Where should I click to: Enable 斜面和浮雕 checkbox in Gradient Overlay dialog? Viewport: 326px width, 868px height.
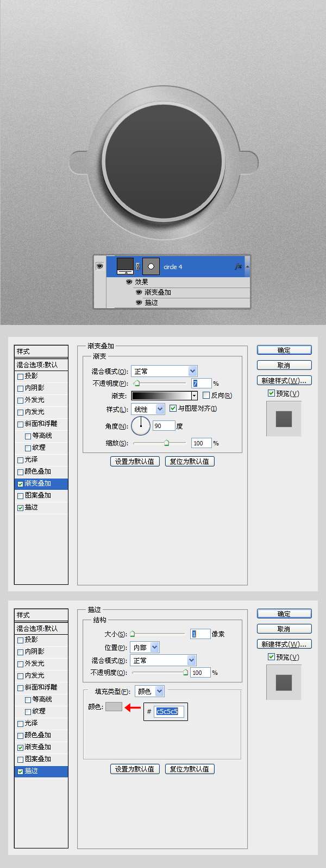tap(21, 424)
